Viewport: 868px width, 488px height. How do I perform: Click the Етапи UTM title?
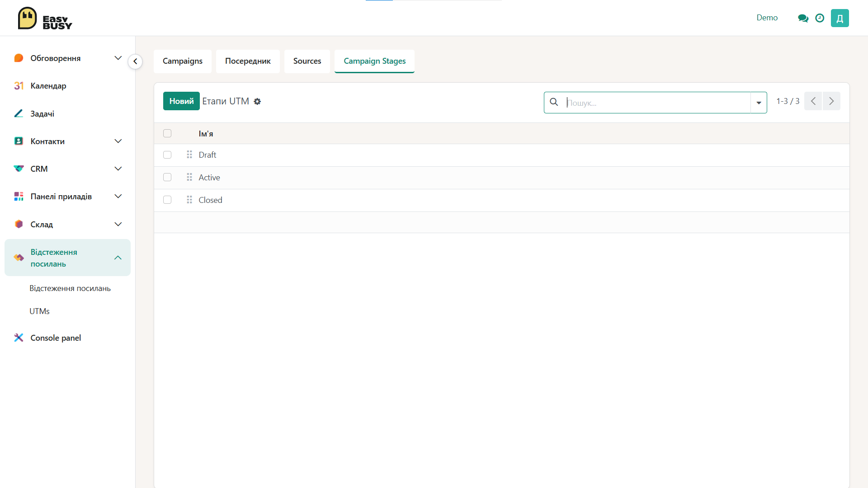point(226,101)
